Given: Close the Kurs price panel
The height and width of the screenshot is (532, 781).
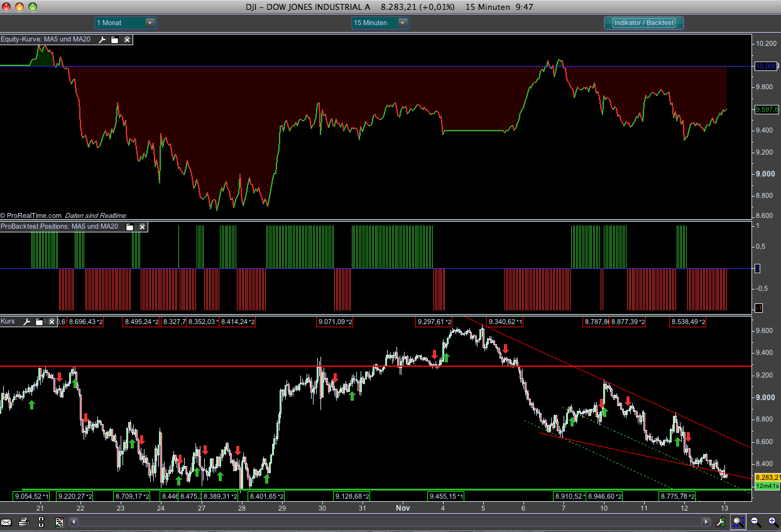Looking at the screenshot, I should coord(52,322).
